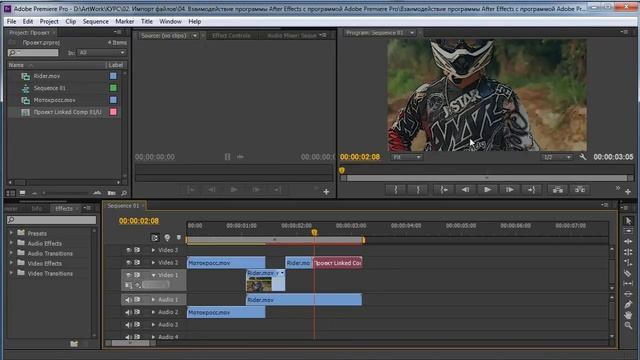This screenshot has height=360, width=640.
Task: Select the Selection arrow tool
Action: [x=628, y=221]
